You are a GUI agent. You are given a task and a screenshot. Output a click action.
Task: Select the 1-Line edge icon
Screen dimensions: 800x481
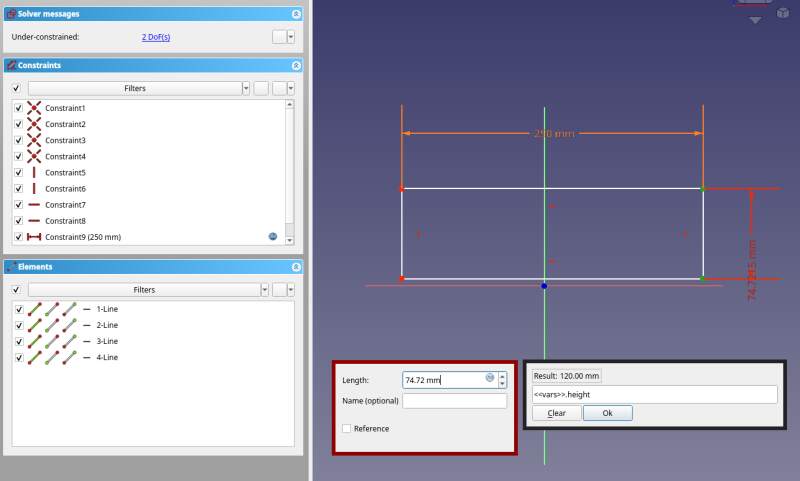pyautogui.click(x=35, y=309)
